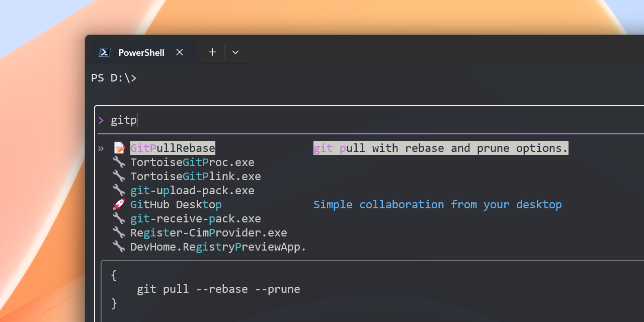
Task: Select TortoiseGitProc.exe from results
Action: (192, 162)
